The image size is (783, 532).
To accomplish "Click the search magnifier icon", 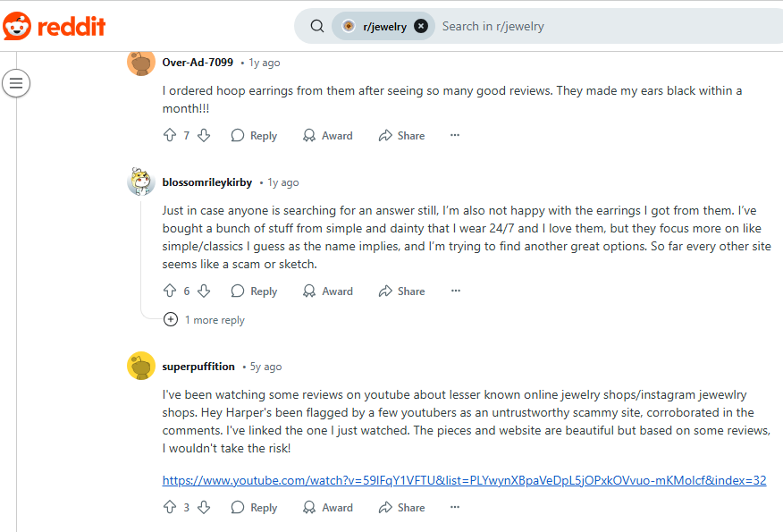I will (x=317, y=26).
